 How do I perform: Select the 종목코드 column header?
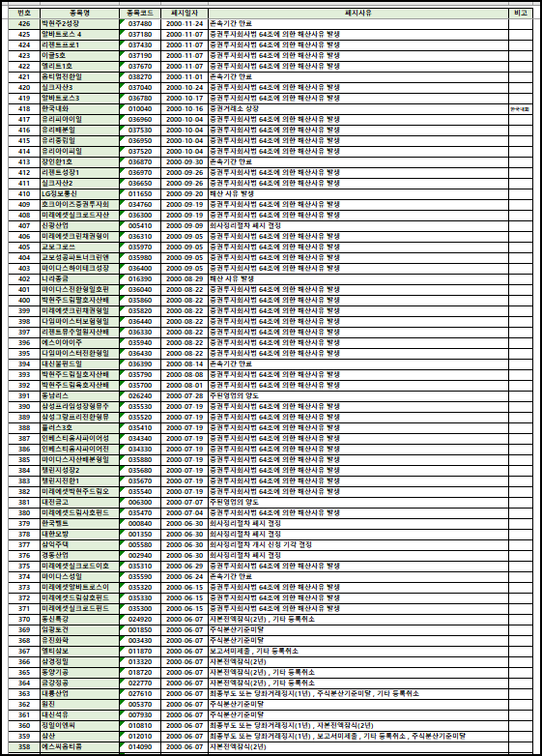[140, 13]
